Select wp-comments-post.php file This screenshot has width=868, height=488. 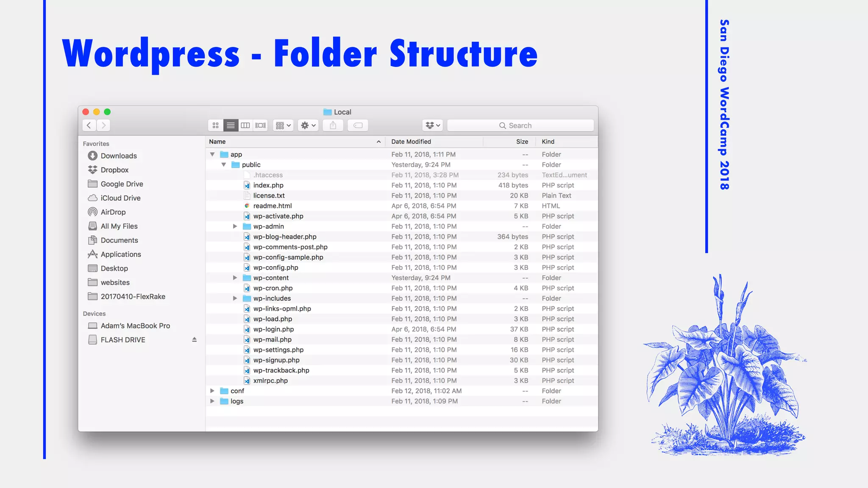tap(402, 247)
